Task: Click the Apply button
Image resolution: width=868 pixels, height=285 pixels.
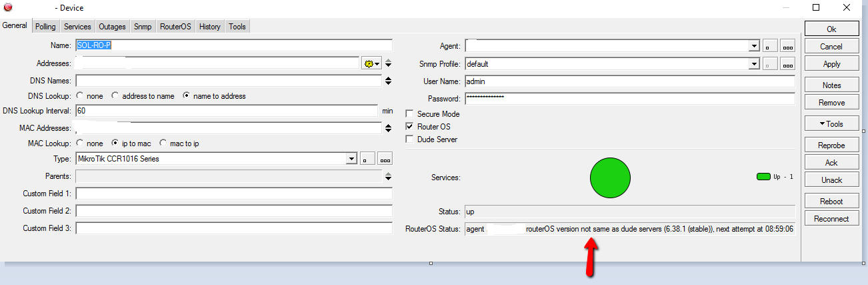Action: click(831, 64)
